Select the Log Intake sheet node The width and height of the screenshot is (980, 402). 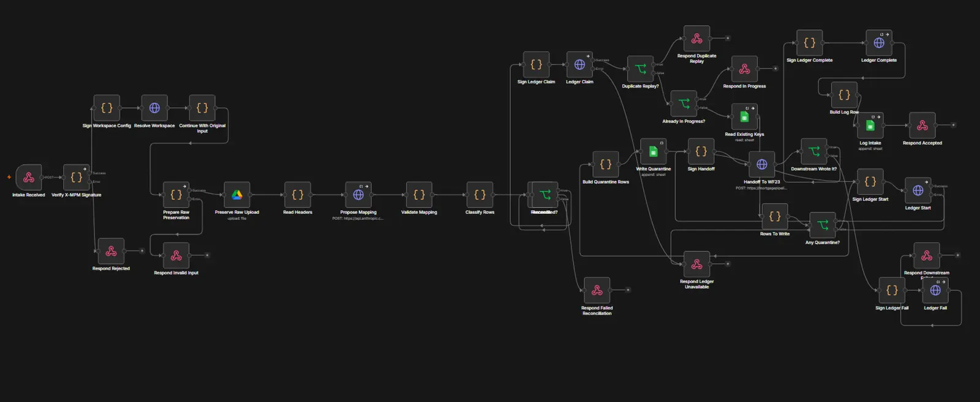coord(870,126)
